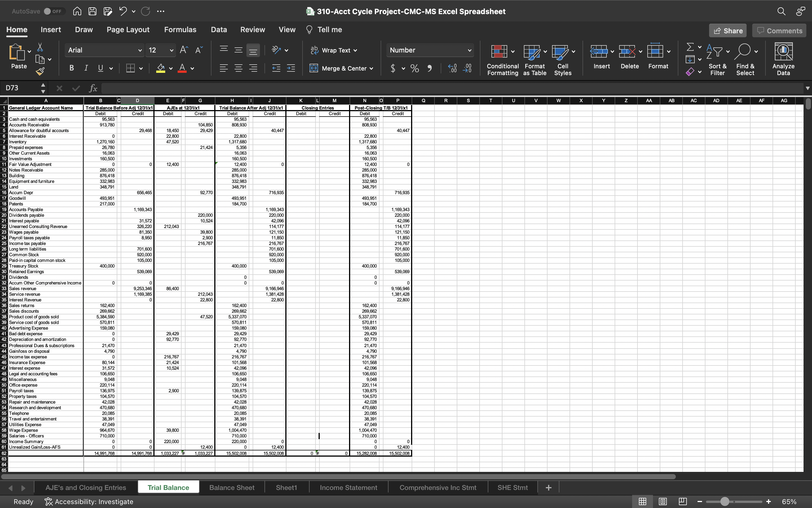812x508 pixels.
Task: Click the horizontal scrollbar
Action: (338, 476)
